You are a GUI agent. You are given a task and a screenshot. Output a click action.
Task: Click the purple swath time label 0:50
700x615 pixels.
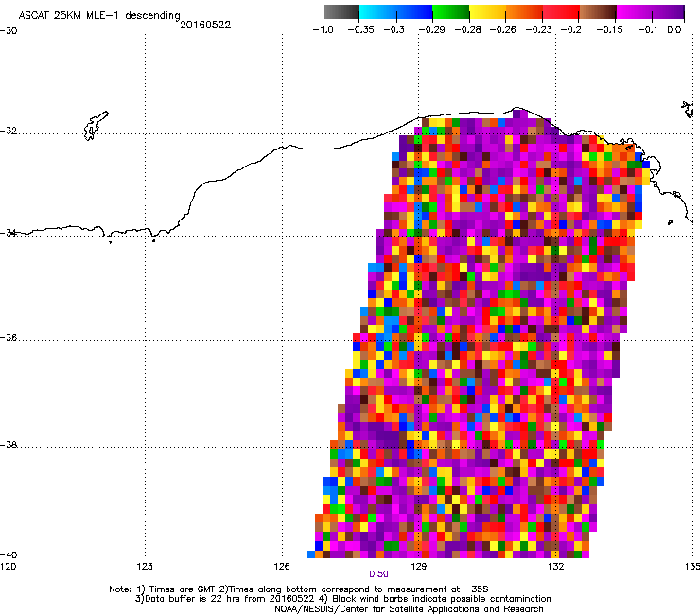coord(378,574)
